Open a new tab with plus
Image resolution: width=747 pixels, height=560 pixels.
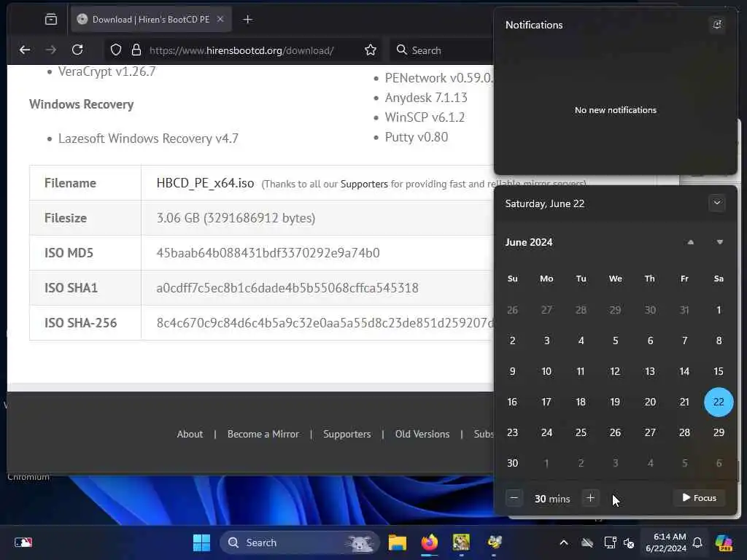pos(248,20)
